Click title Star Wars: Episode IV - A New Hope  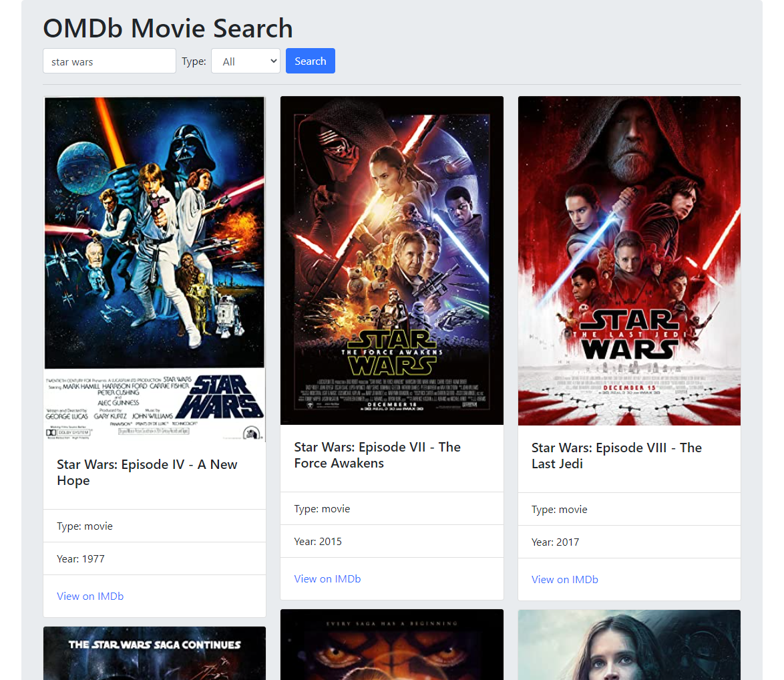click(x=147, y=472)
